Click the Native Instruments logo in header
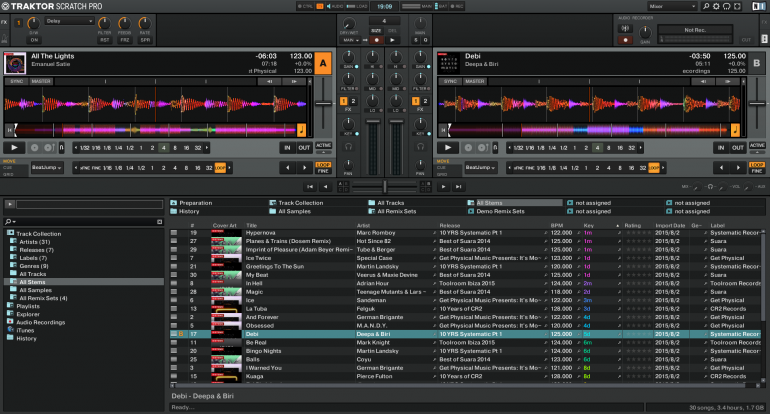Image resolution: width=770 pixels, height=414 pixels. (759, 6)
